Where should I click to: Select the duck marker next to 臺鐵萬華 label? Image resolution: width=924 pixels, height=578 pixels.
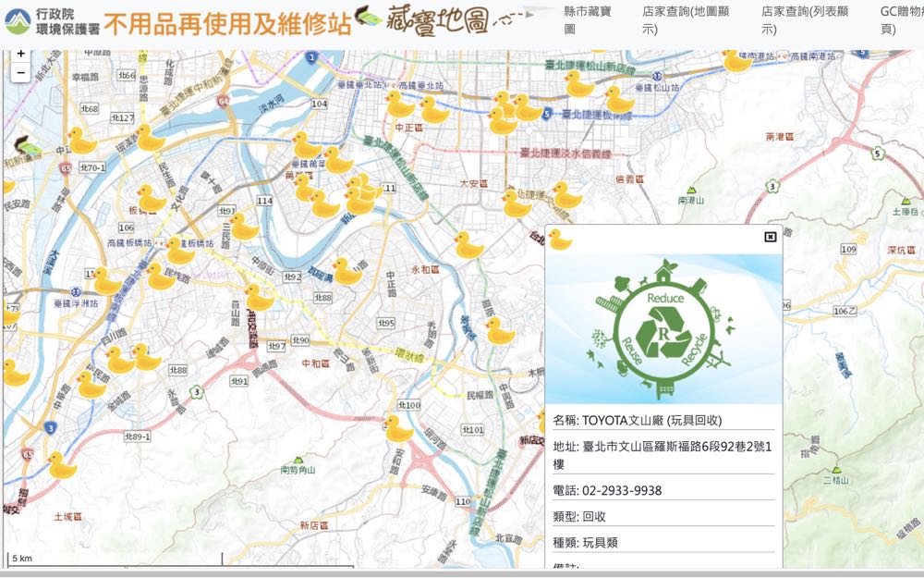coord(337,160)
